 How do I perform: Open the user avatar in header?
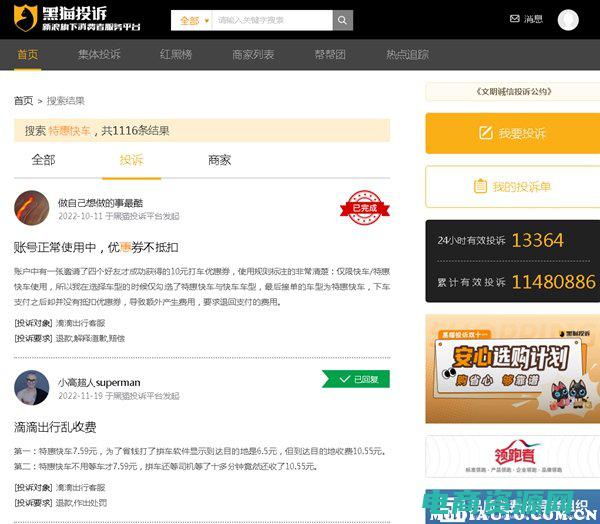tap(568, 20)
